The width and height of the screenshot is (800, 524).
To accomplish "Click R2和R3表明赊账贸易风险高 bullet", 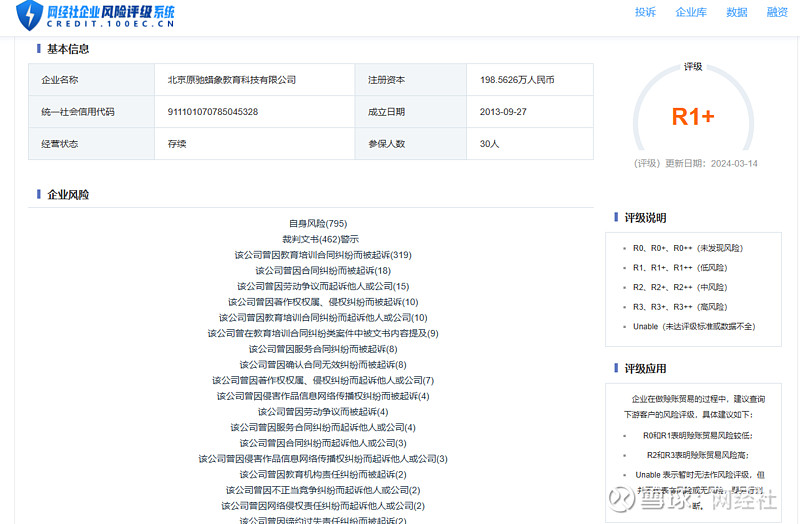I will [698, 455].
